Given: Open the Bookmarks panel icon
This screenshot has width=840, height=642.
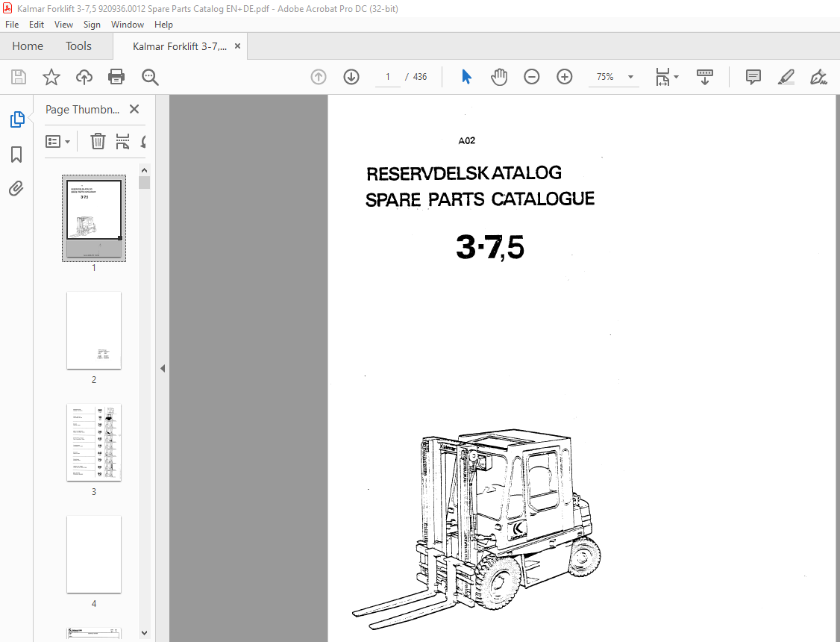Looking at the screenshot, I should (x=16, y=155).
